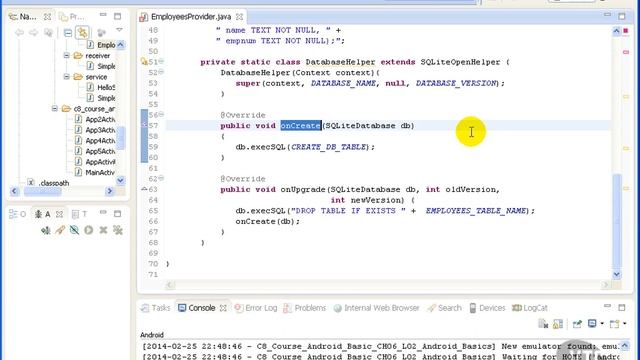The width and height of the screenshot is (640, 360).
Task: Click the Back navigation arrow in Navigator
Action: coord(19,33)
